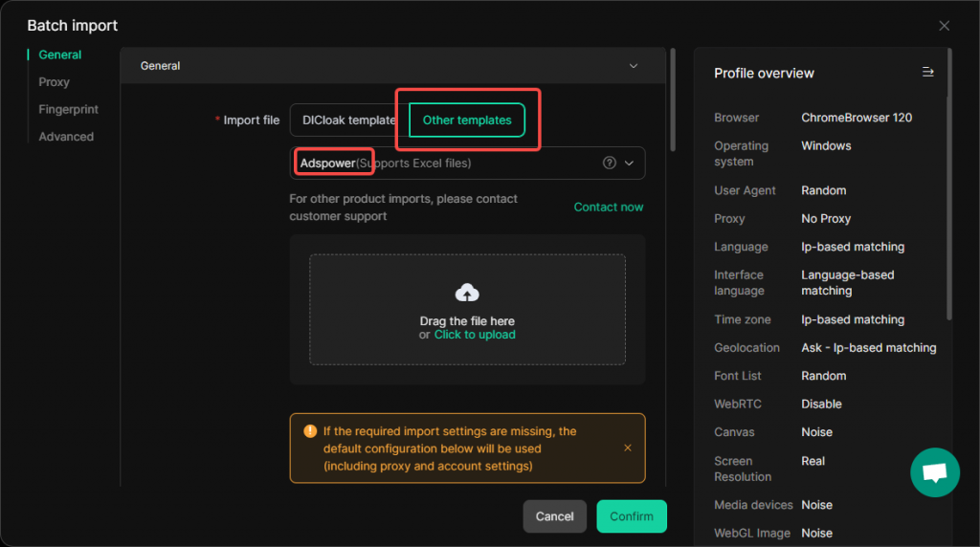
Task: Collapse the Profile overview panel icon
Action: [928, 72]
